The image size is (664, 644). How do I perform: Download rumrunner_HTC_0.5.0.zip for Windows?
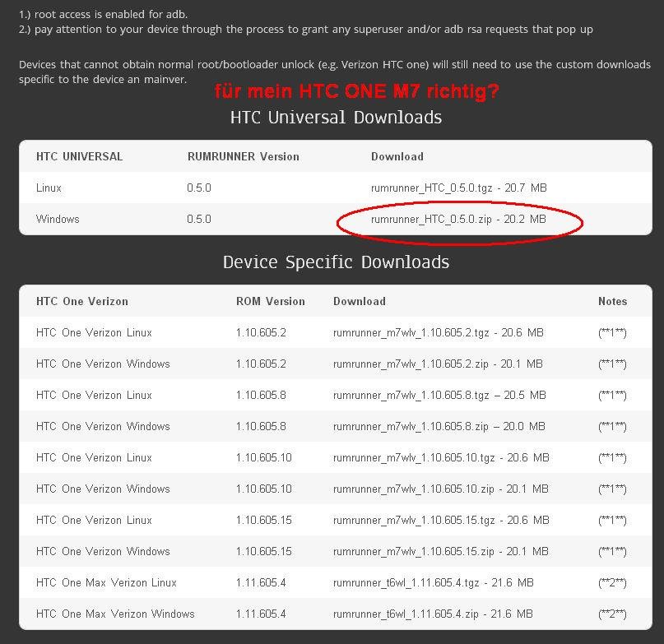tap(458, 219)
